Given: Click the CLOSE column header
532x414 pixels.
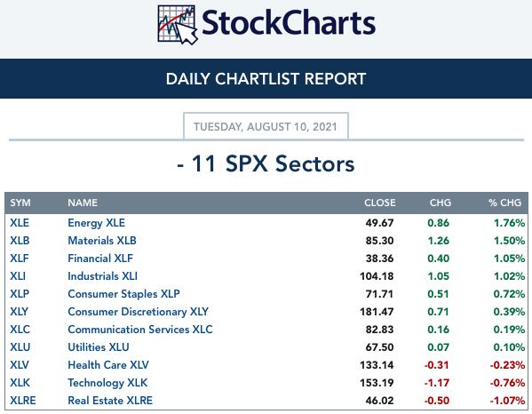Looking at the screenshot, I should (x=380, y=203).
